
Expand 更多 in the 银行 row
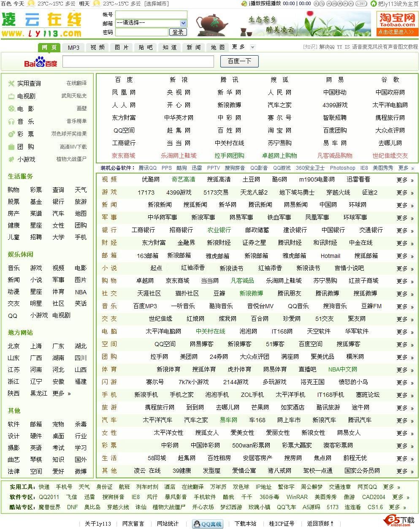(x=405, y=231)
